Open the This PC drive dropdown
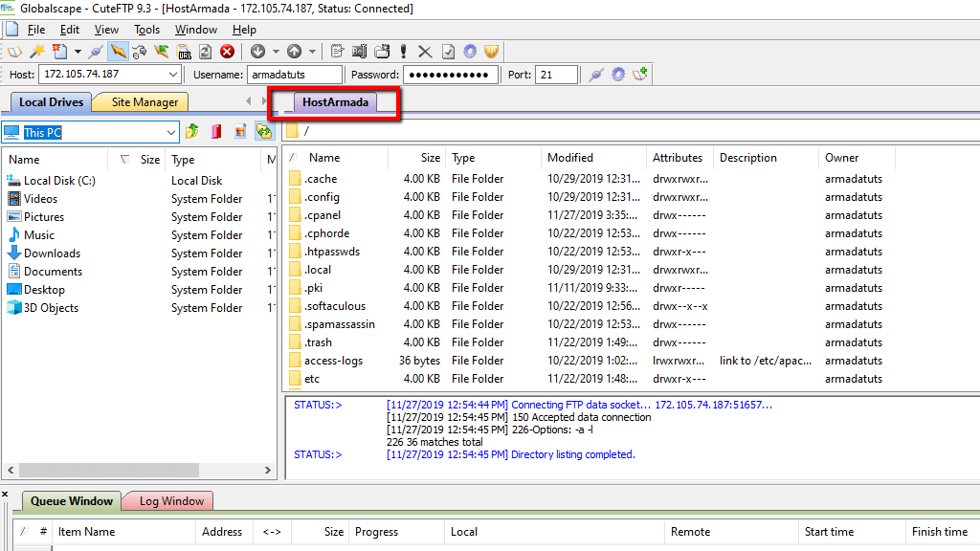The width and height of the screenshot is (980, 551). pyautogui.click(x=170, y=132)
